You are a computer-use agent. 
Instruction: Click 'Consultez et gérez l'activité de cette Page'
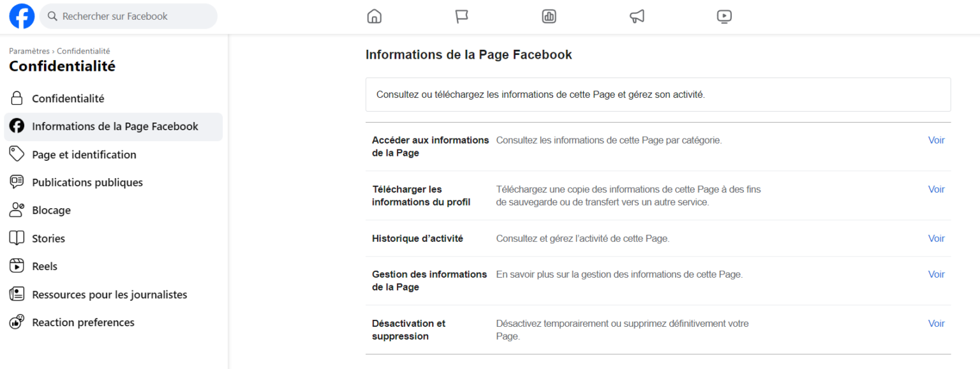(583, 238)
